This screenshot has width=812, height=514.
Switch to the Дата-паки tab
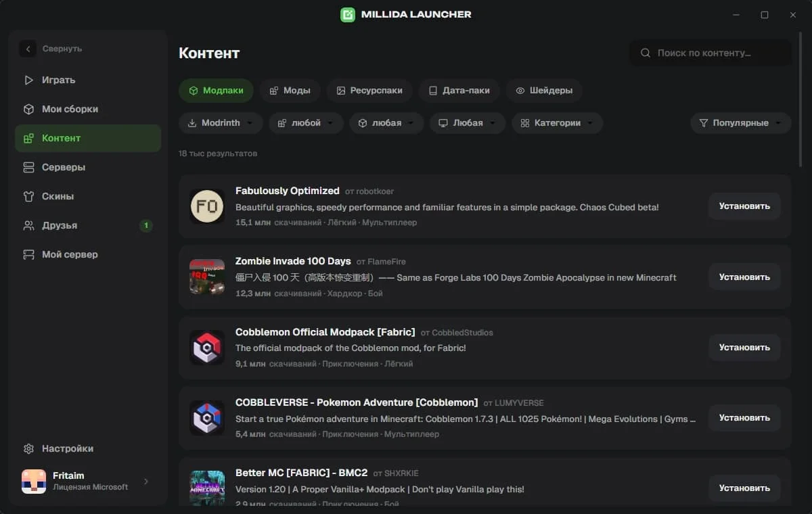[x=459, y=91]
